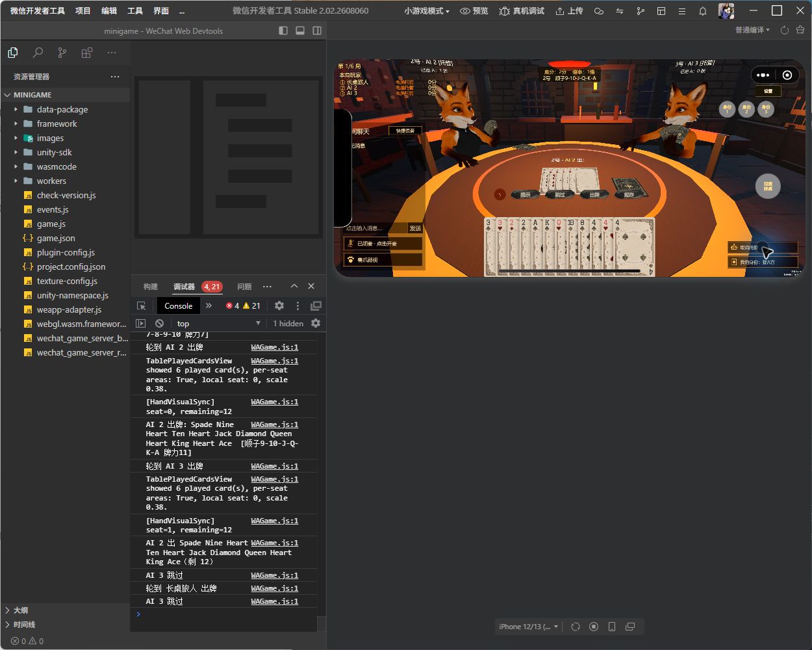
Task: Open console settings gear beside hidden count
Action: point(316,323)
